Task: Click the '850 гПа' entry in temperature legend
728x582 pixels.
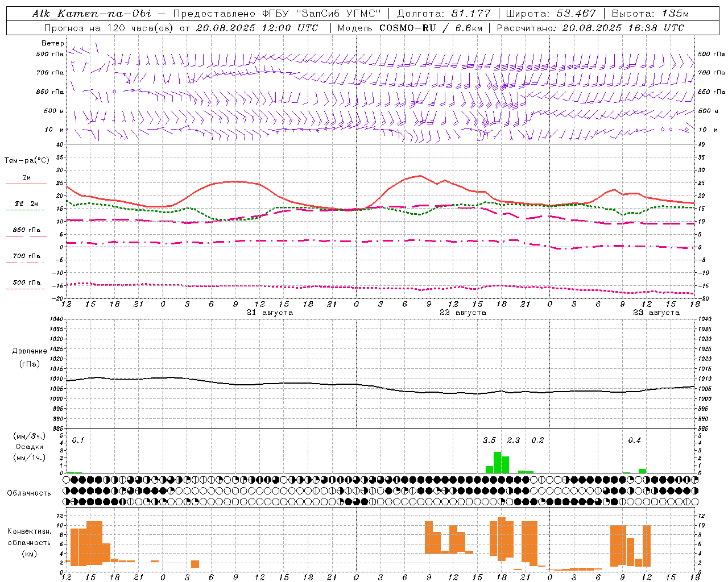Action: (x=27, y=230)
